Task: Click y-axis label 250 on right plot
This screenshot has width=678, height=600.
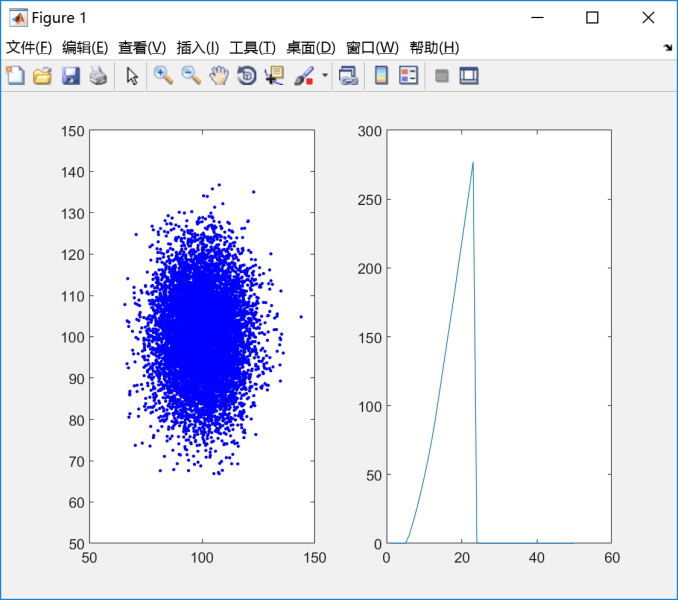Action: pos(370,200)
